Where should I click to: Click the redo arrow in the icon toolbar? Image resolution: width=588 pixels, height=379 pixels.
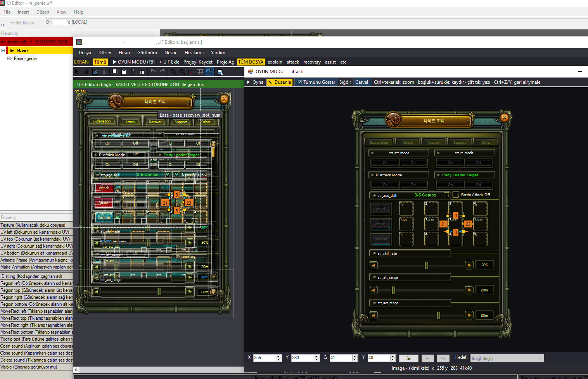click(x=163, y=72)
